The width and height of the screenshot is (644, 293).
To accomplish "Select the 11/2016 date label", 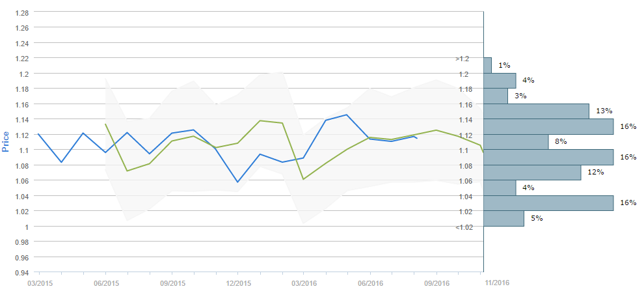I will point(496,283).
